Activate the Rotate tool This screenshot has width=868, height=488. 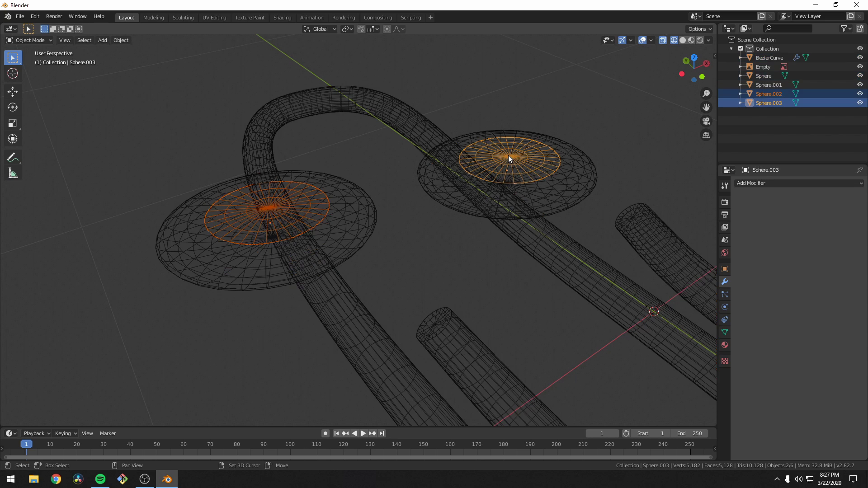coord(12,108)
